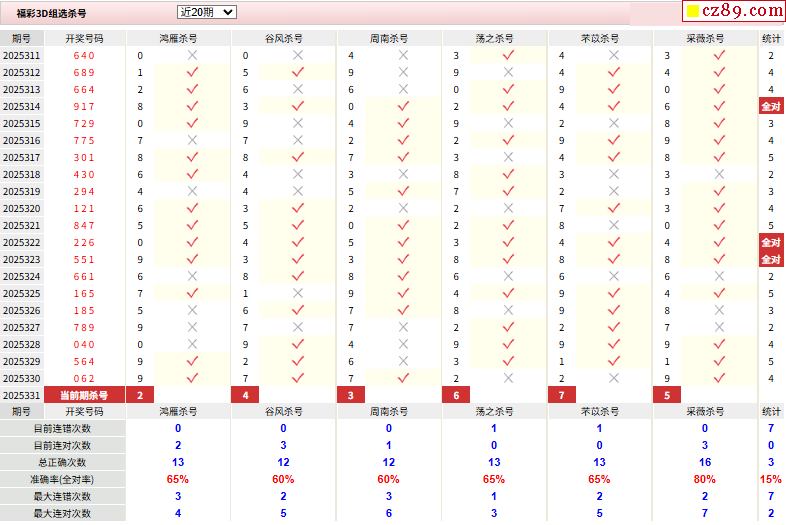Click the cross icon for 鸿雁杀号 in row 2025311

(x=192, y=56)
